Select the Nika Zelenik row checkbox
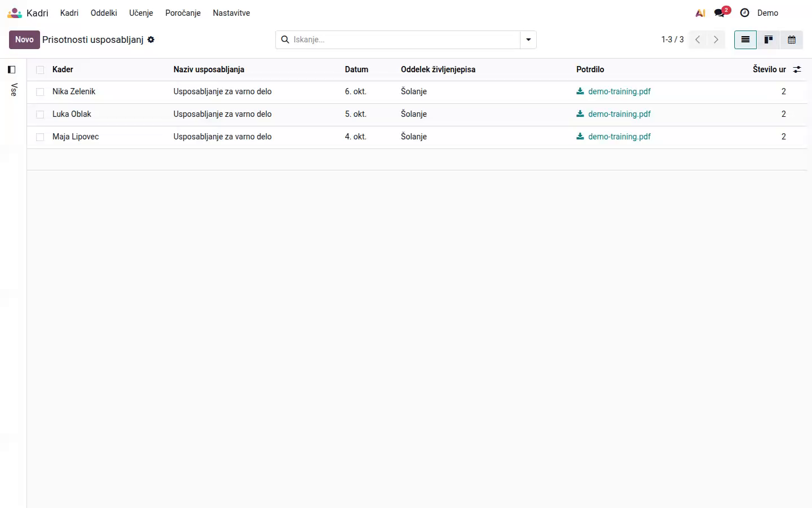 40,91
